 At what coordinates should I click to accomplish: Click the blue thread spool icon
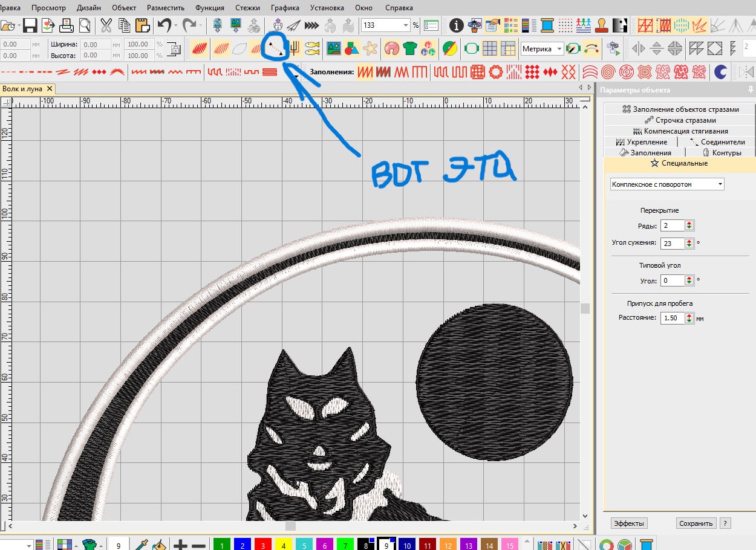pos(547,25)
